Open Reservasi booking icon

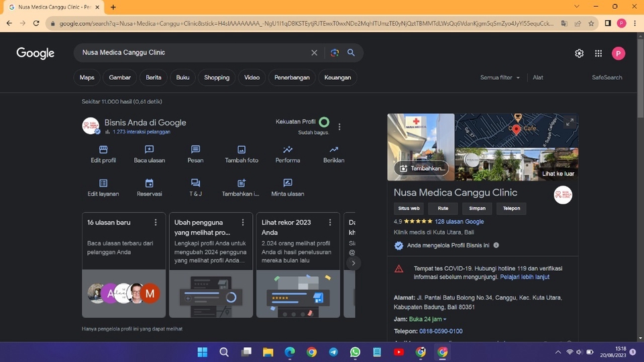[149, 188]
